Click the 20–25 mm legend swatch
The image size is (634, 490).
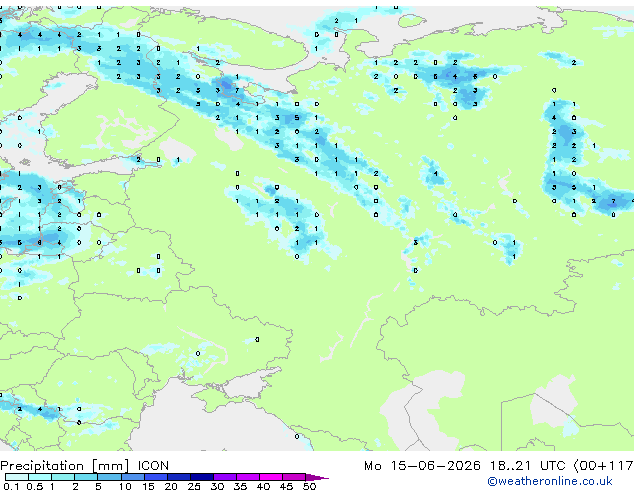click(x=178, y=477)
